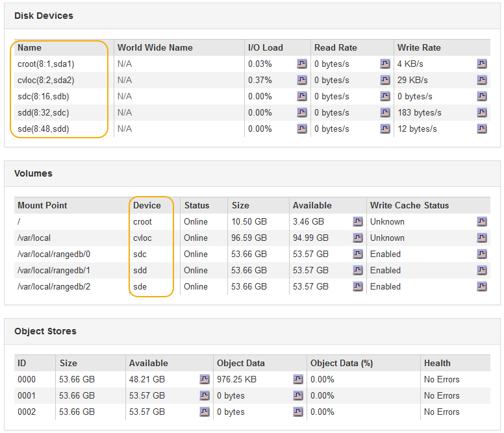Open Available space chart for /var/local volume

[358, 238]
